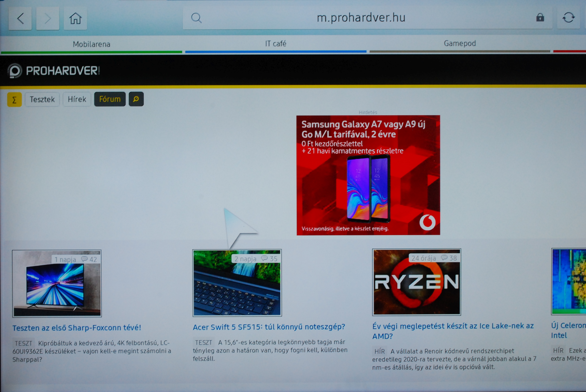586x392 pixels.
Task: Open the Celeron article thumbnail at right edge
Action: click(568, 281)
